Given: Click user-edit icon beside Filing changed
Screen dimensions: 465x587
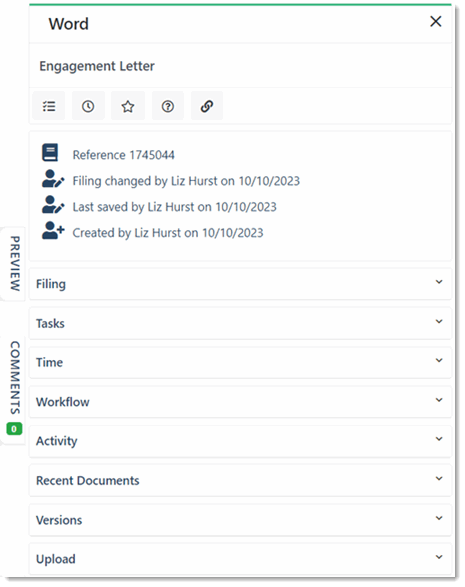Looking at the screenshot, I should 53,179.
